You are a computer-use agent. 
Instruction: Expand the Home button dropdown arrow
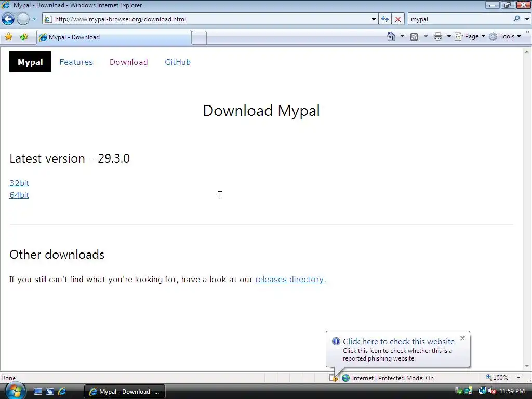403,36
